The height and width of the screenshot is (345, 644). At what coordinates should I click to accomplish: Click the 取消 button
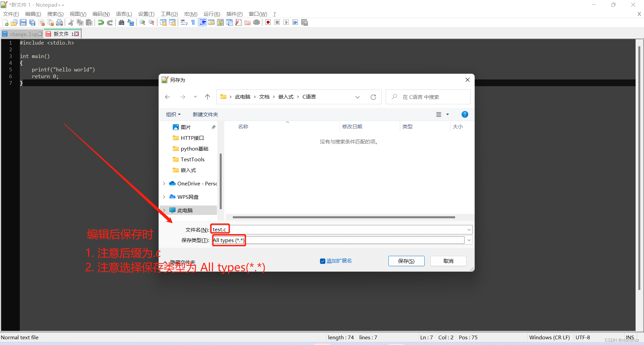[x=448, y=261]
